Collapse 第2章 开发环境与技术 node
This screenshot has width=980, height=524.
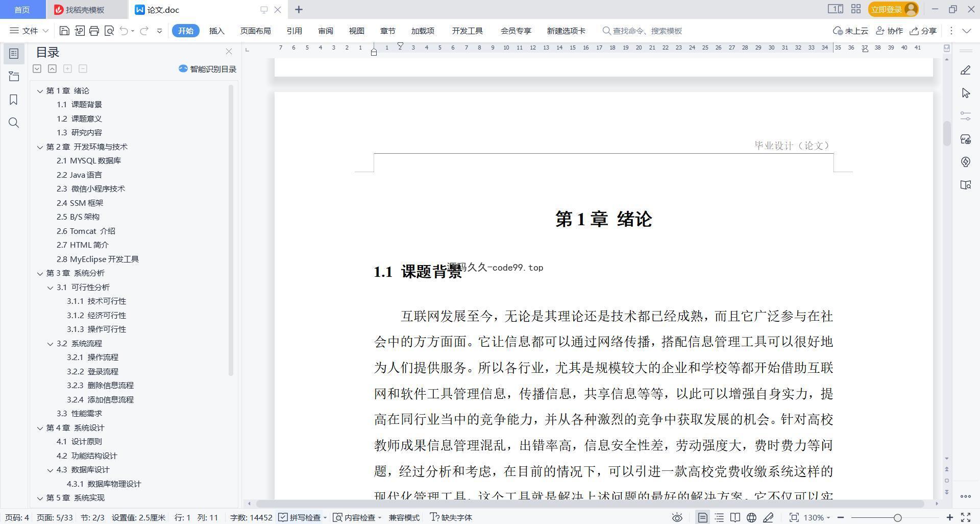(40, 147)
